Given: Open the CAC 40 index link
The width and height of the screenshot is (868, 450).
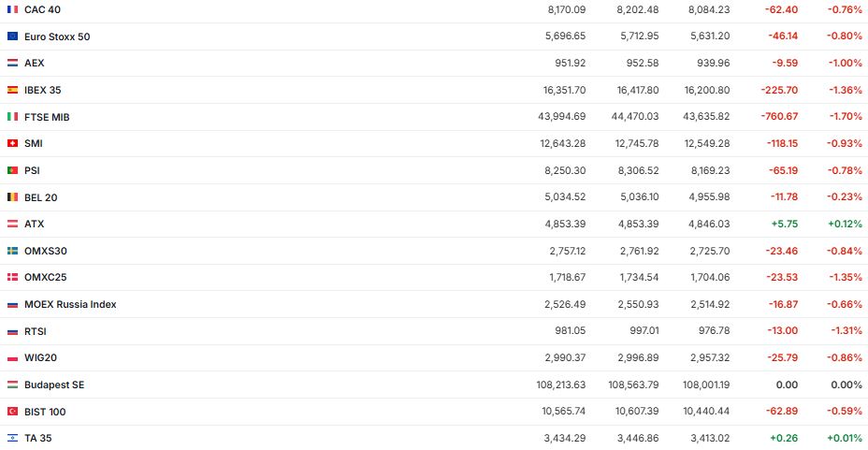Looking at the screenshot, I should pyautogui.click(x=42, y=9).
